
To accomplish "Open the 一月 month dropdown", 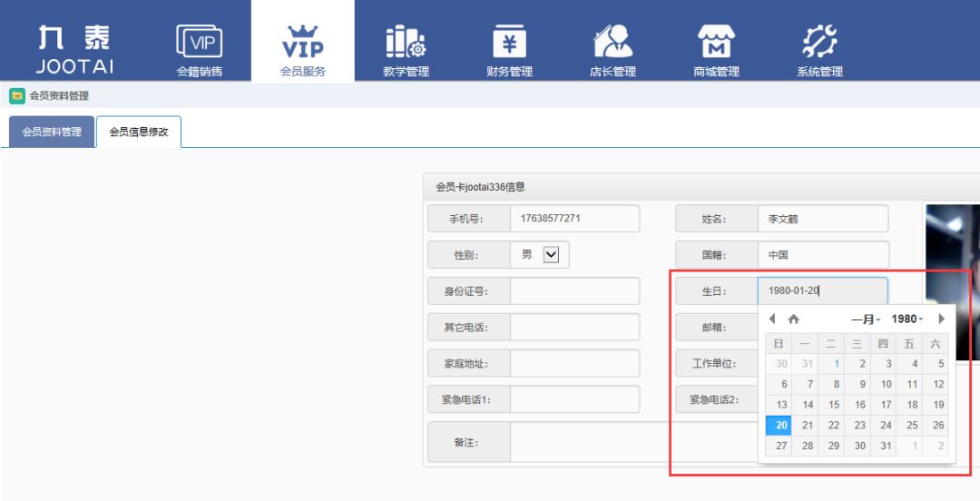I will coord(866,319).
